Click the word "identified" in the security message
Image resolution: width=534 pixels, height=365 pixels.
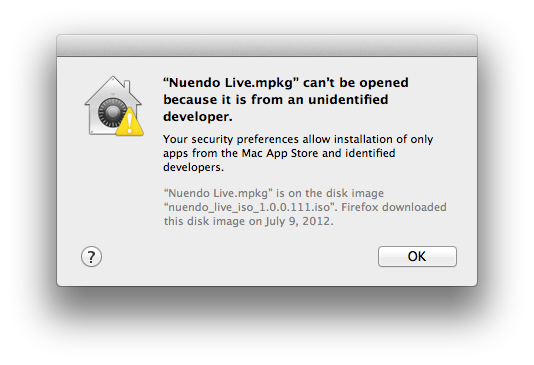click(370, 153)
